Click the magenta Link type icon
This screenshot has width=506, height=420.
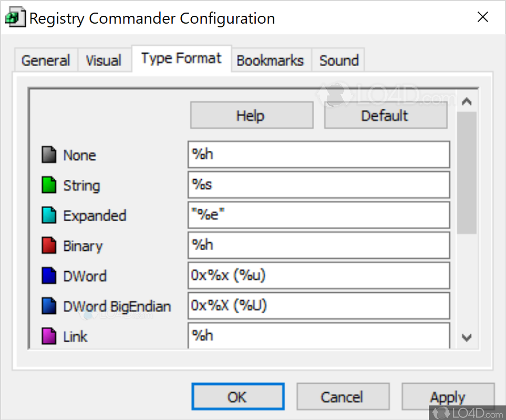[x=50, y=336]
